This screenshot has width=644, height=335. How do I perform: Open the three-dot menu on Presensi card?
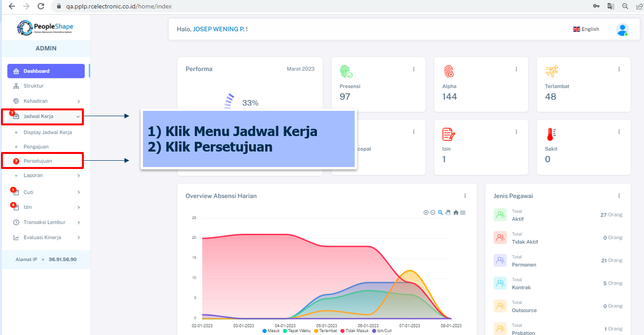click(413, 69)
